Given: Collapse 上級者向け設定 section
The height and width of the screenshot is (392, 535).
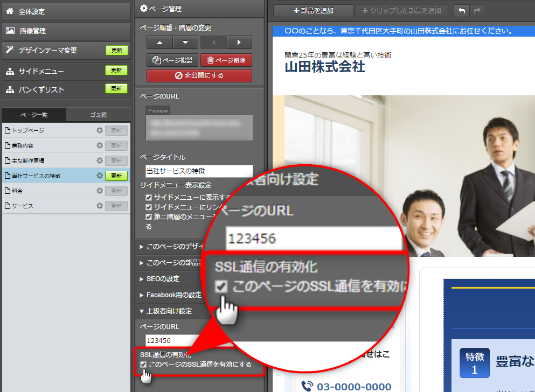Looking at the screenshot, I should 169,311.
